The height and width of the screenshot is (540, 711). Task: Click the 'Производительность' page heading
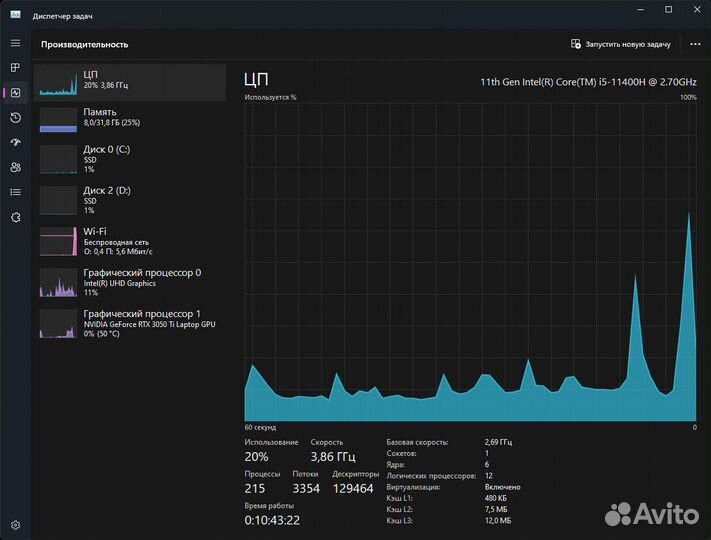pyautogui.click(x=85, y=44)
